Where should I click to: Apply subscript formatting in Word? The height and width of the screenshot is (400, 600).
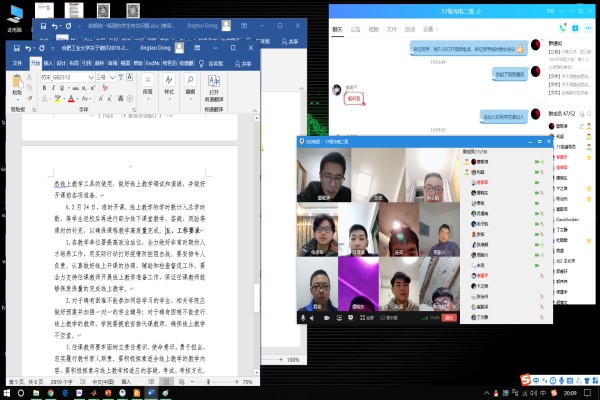click(x=85, y=88)
